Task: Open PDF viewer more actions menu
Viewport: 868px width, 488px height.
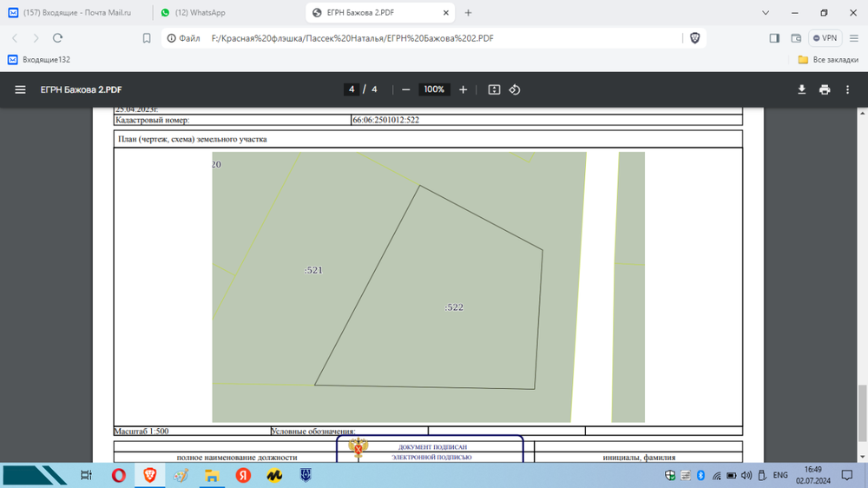Action: click(847, 89)
